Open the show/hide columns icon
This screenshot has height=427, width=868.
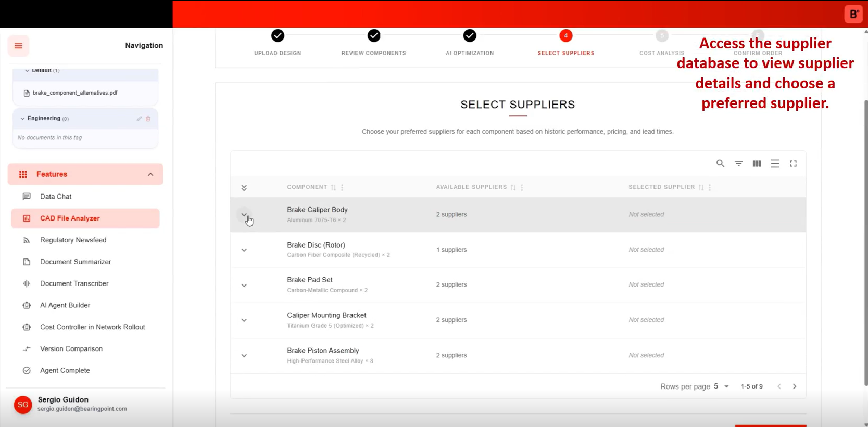click(x=757, y=163)
